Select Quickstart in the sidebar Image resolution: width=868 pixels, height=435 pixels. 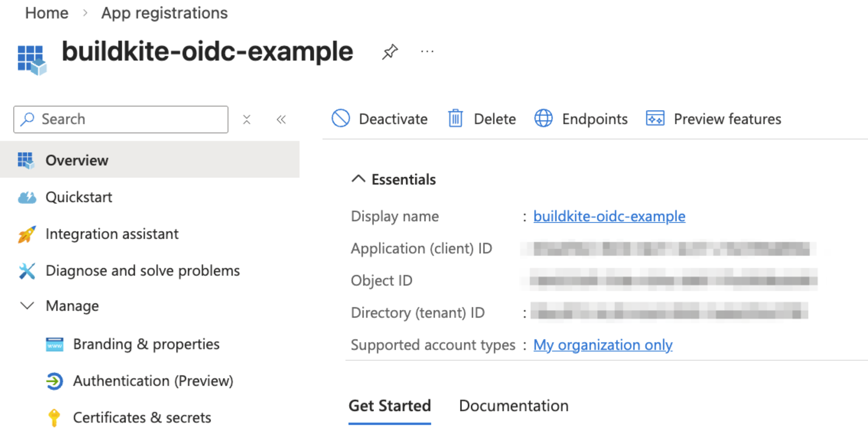point(79,197)
